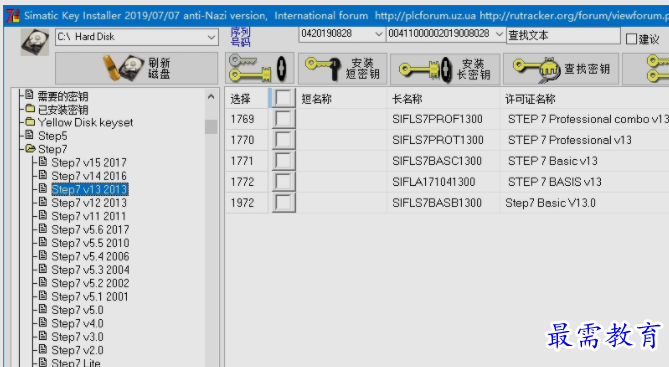Select Step7 v2.0 in tree
This screenshot has width=669, height=367.
click(x=77, y=350)
